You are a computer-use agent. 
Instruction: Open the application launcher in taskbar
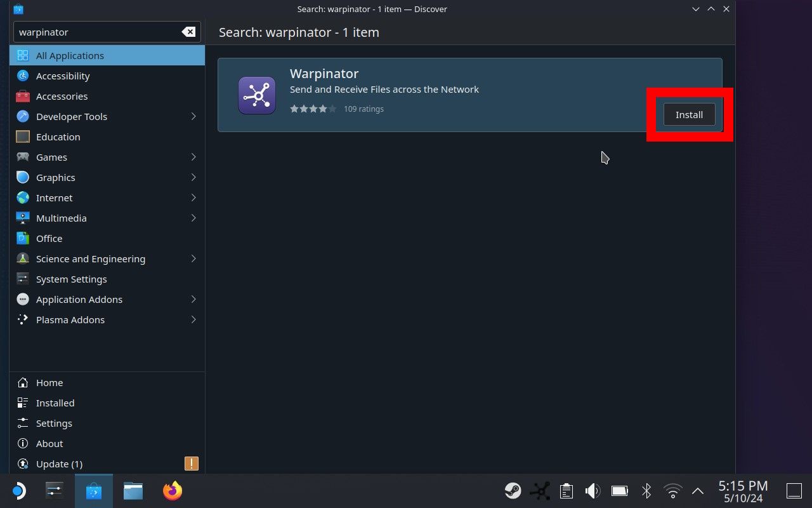[19, 491]
